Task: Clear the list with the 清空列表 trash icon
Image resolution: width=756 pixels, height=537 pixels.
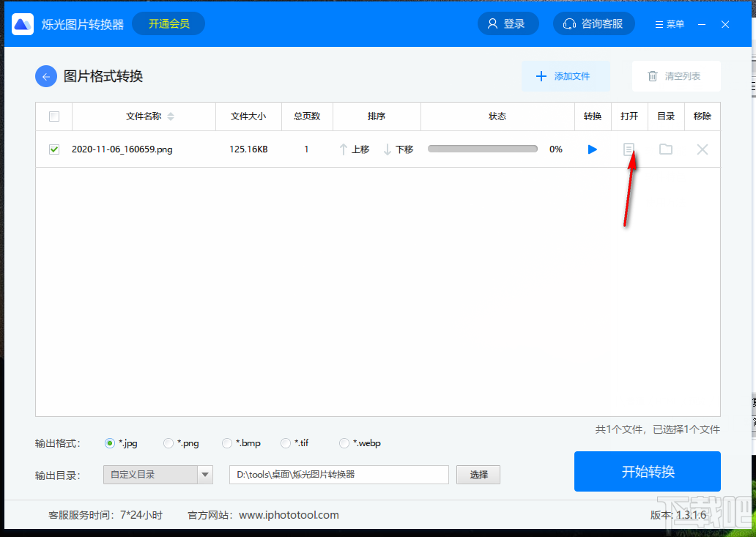Action: [x=675, y=75]
